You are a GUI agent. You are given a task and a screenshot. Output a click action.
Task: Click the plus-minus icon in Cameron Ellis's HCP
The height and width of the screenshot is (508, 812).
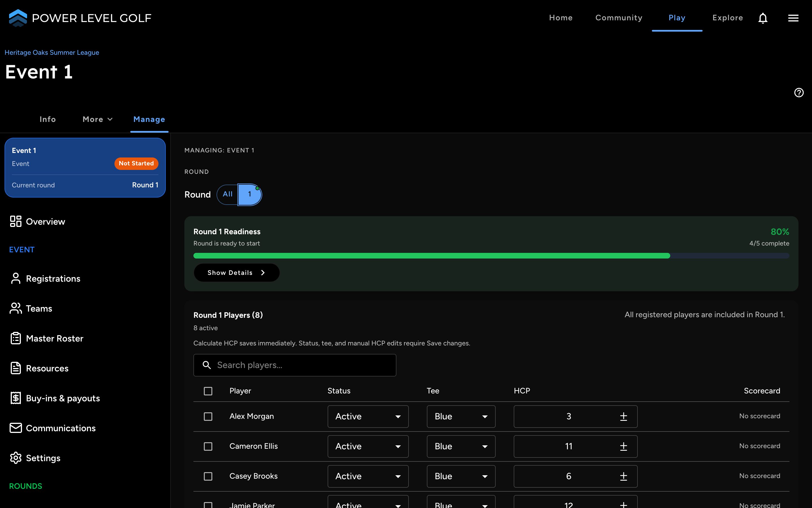click(623, 446)
